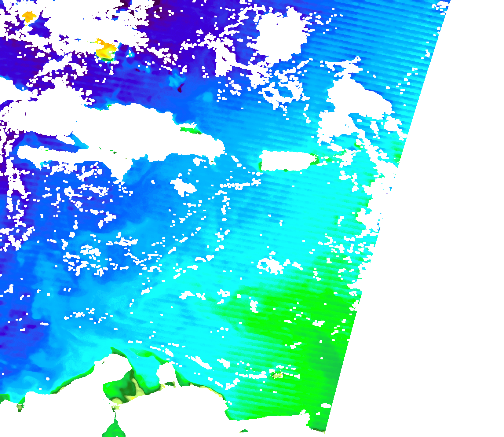Click the small orange patch in top-left corner

[29, 16]
